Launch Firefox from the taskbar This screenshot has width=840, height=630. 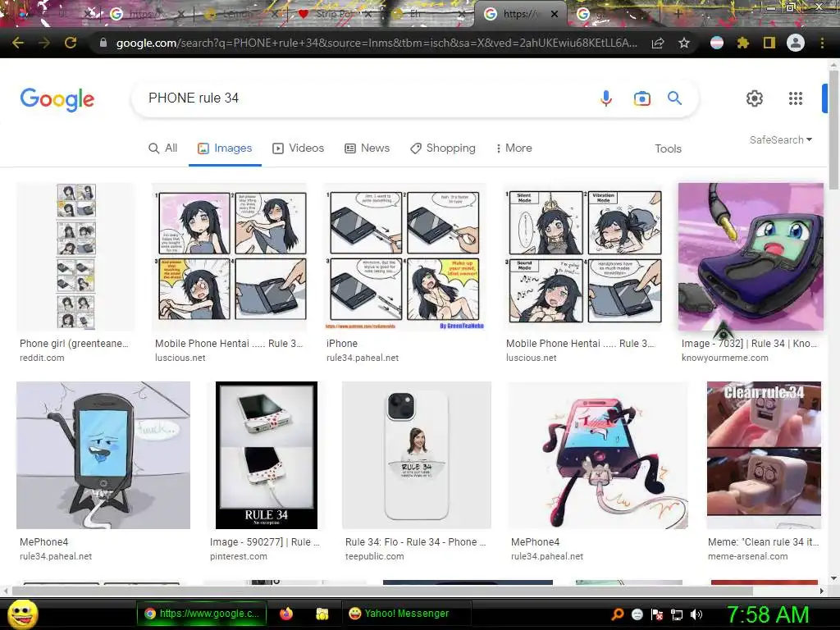286,614
